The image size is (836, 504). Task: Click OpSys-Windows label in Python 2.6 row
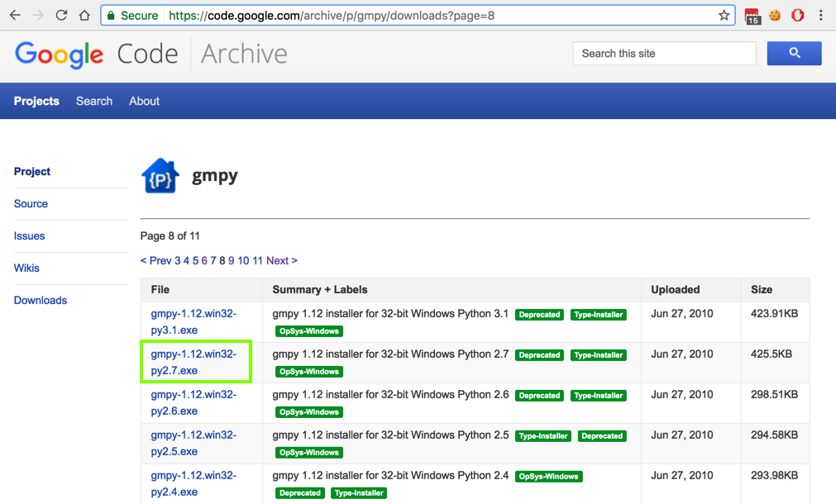pos(309,412)
